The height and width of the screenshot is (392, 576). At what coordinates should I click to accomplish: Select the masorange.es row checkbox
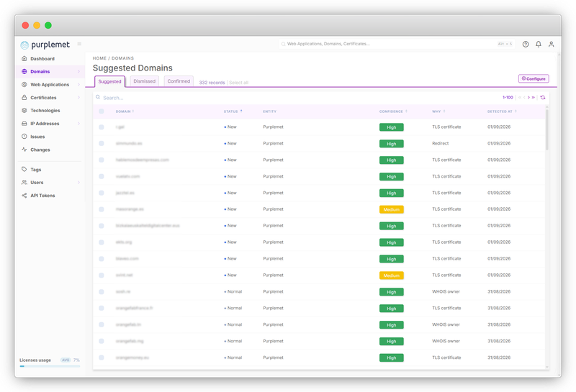102,209
